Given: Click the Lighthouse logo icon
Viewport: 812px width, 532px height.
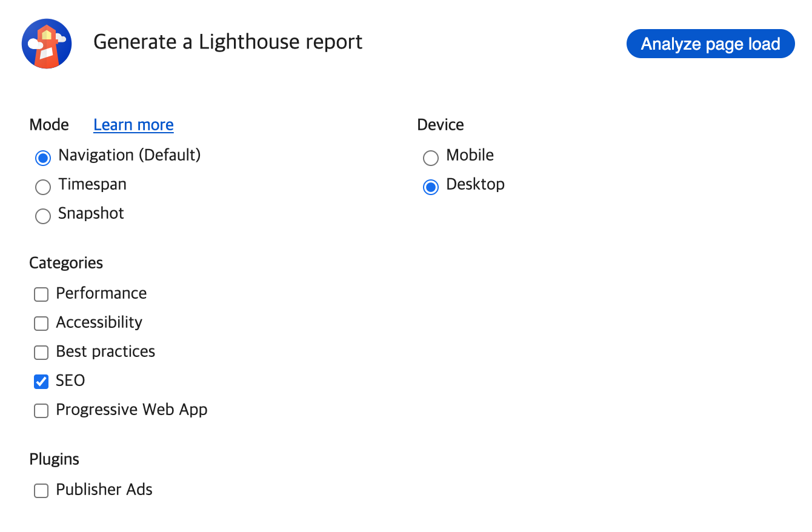Looking at the screenshot, I should coord(47,44).
